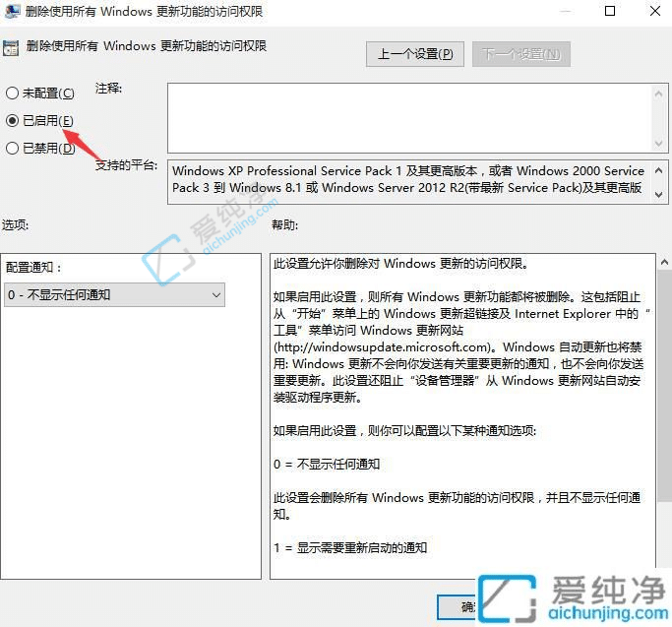Click the 确定 confirm button at bottom

point(458,607)
